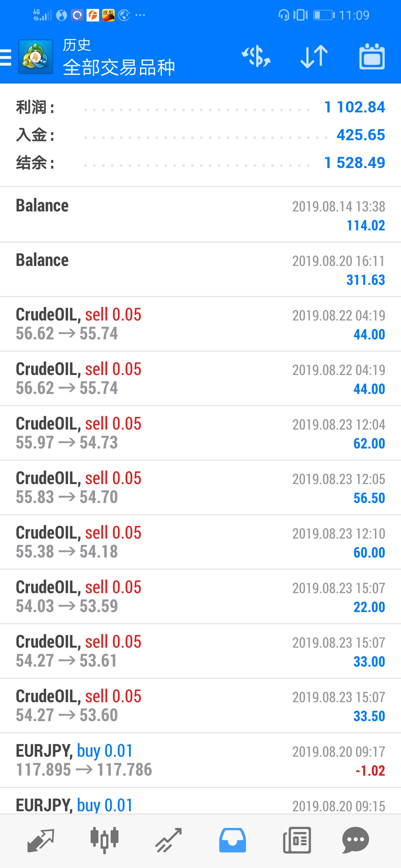
Task: Select Balance entry of 114.02
Action: coord(200,215)
